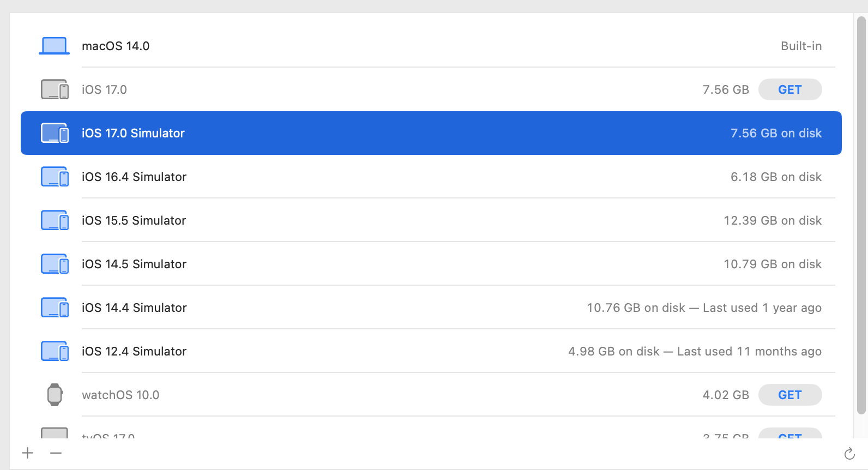Select the iOS 16.4 Simulator label
The image size is (868, 470).
click(x=134, y=177)
